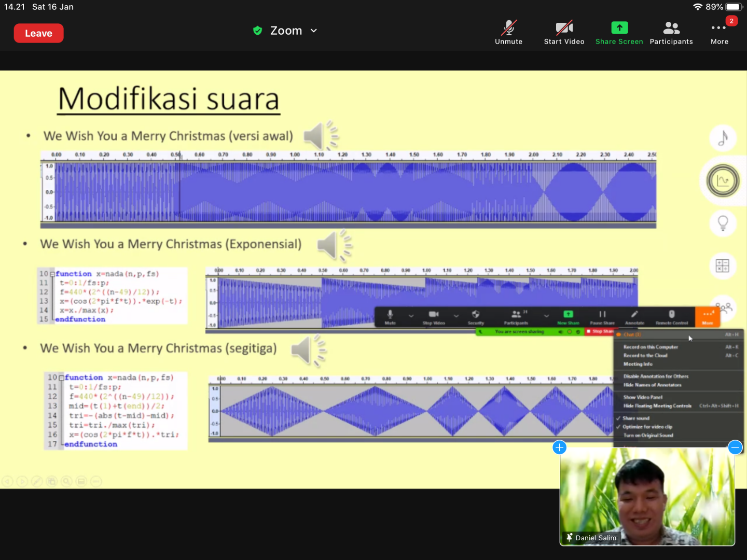
Task: Play the versi awal speaker audio icon
Action: click(x=320, y=137)
